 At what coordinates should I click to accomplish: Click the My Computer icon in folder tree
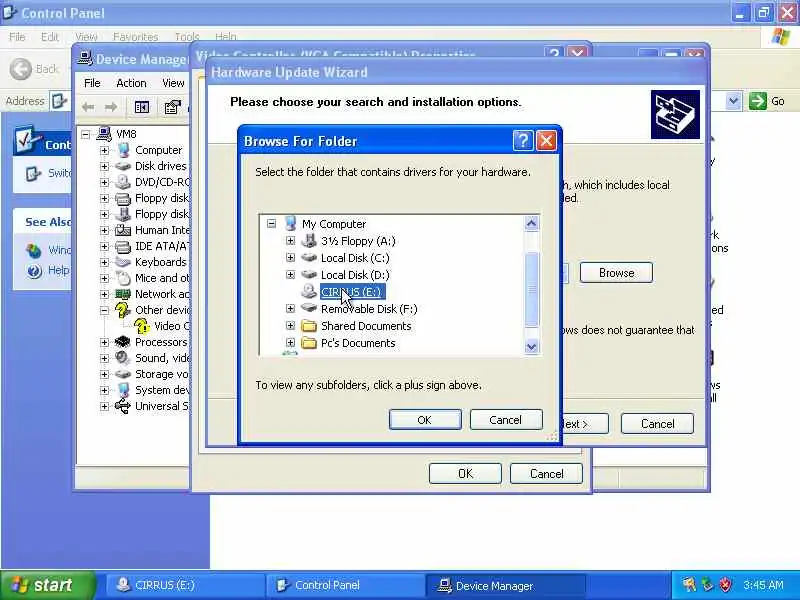[x=291, y=223]
